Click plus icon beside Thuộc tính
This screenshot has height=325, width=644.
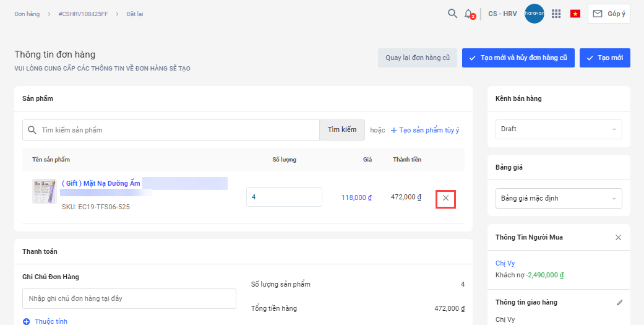26,321
